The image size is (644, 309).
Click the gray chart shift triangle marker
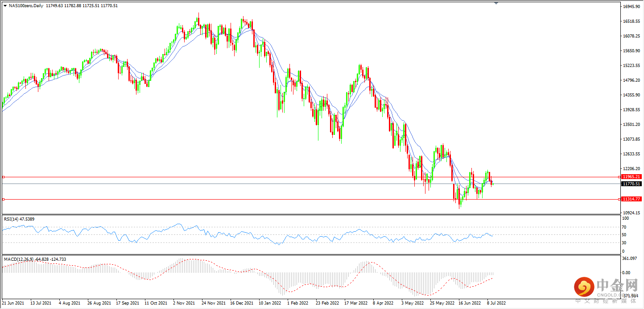[x=496, y=3]
